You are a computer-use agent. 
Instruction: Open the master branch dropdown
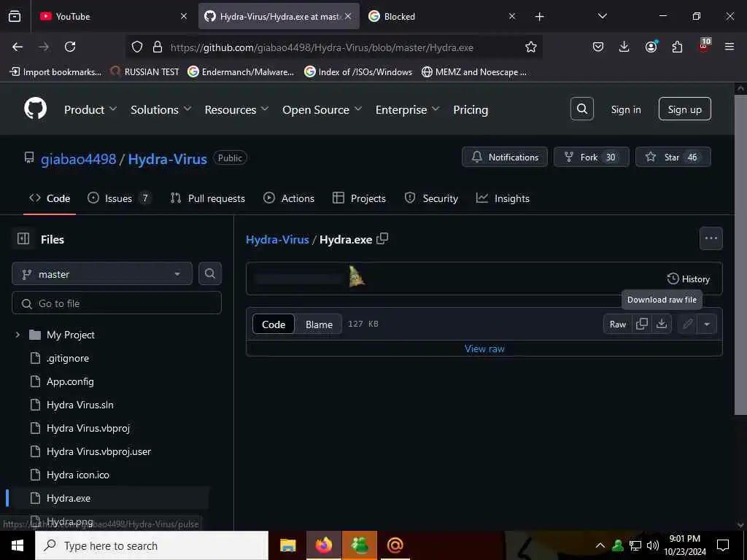(102, 274)
